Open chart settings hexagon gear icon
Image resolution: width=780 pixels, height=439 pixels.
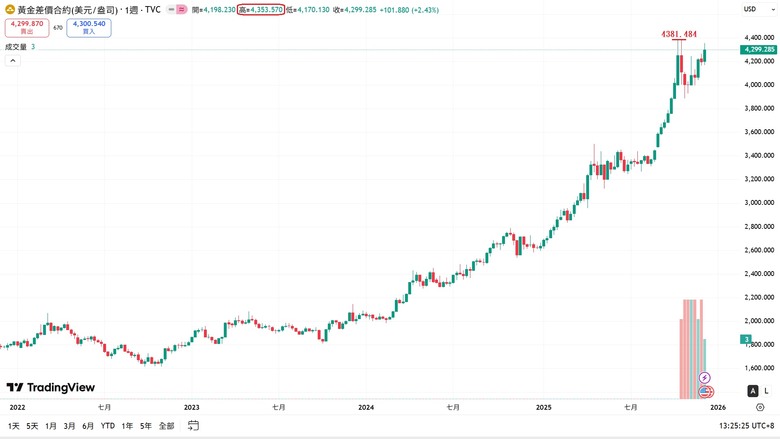760,407
